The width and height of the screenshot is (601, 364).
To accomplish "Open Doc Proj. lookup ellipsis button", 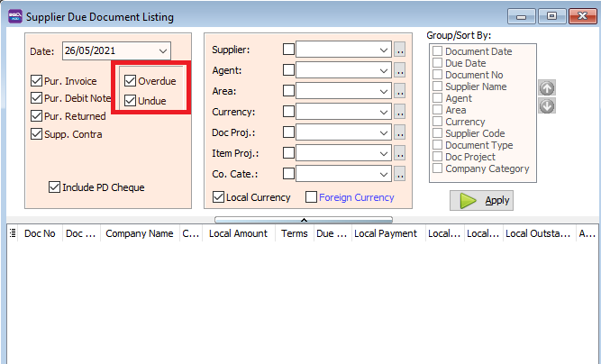I will coord(399,132).
